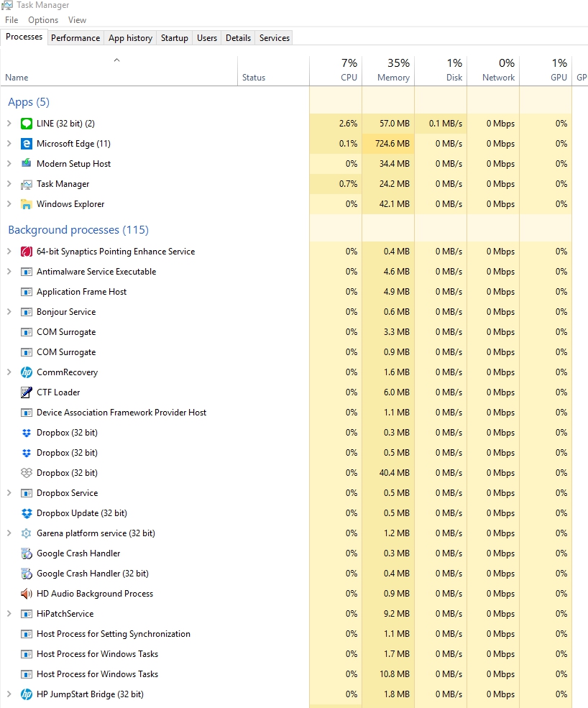Click the HD Audio speaker icon
588x708 pixels.
27,594
